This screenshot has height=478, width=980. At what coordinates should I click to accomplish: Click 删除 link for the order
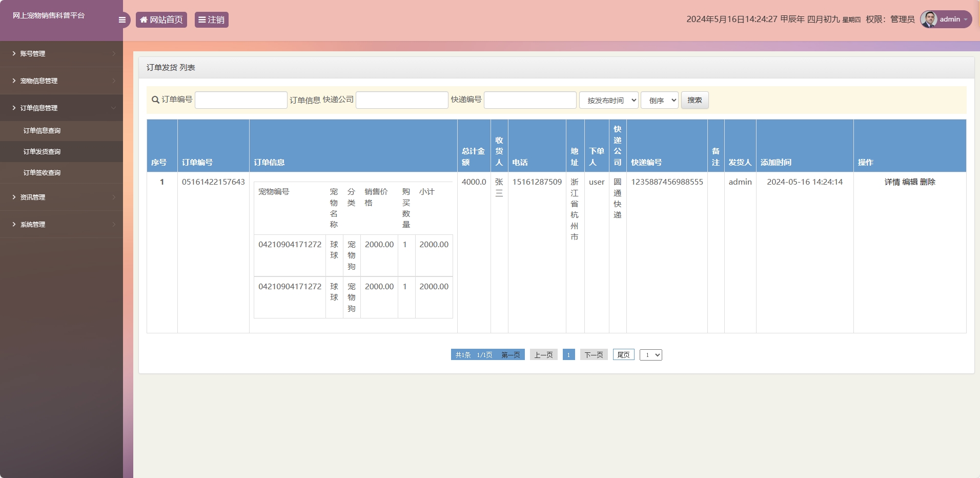(x=928, y=182)
